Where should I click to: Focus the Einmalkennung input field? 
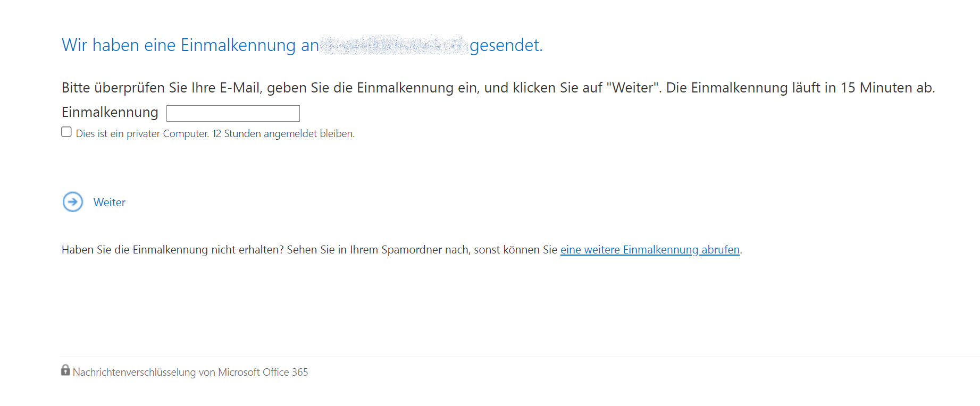point(233,113)
